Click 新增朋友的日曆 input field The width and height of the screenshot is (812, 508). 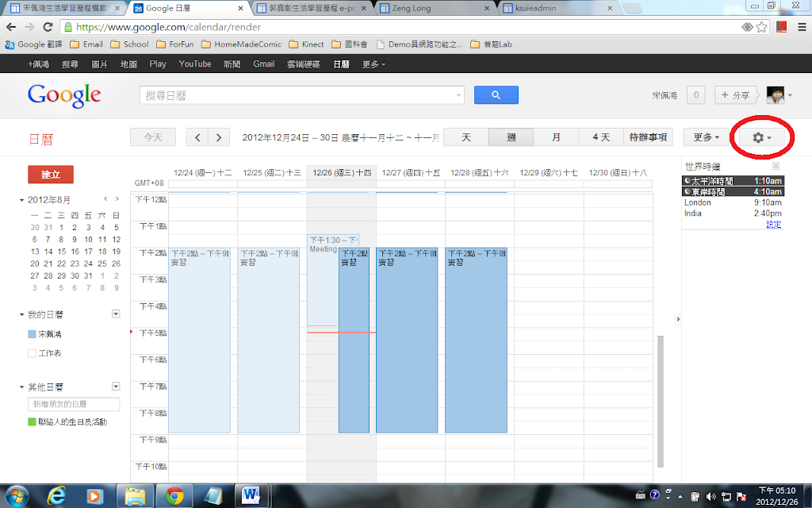[74, 404]
